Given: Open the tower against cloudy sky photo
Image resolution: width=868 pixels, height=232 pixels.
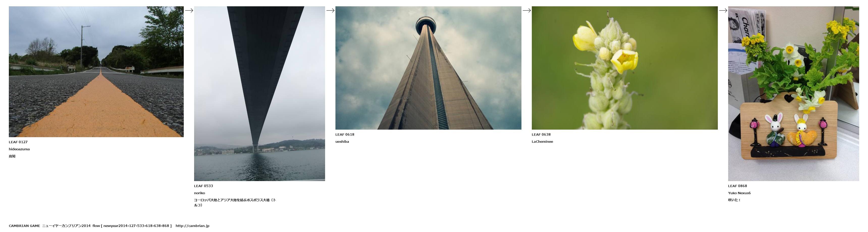Looking at the screenshot, I should [428, 68].
